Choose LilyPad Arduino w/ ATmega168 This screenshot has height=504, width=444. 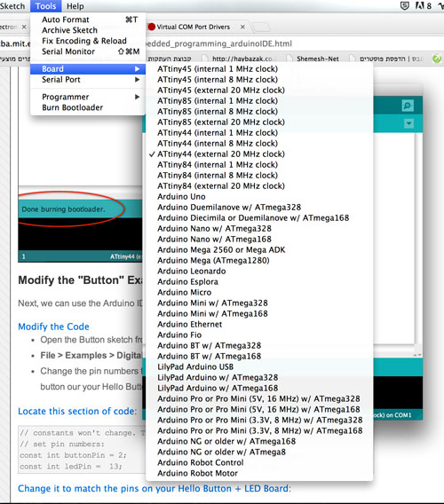click(x=259, y=388)
